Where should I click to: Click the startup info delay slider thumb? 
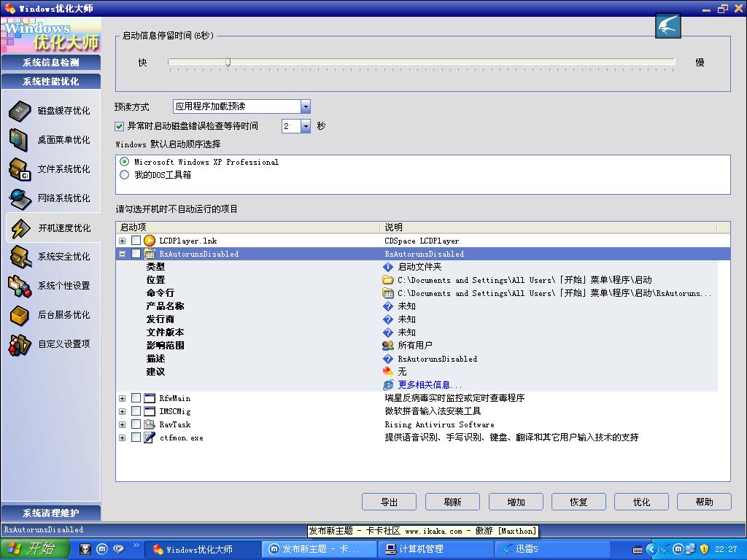(x=228, y=63)
